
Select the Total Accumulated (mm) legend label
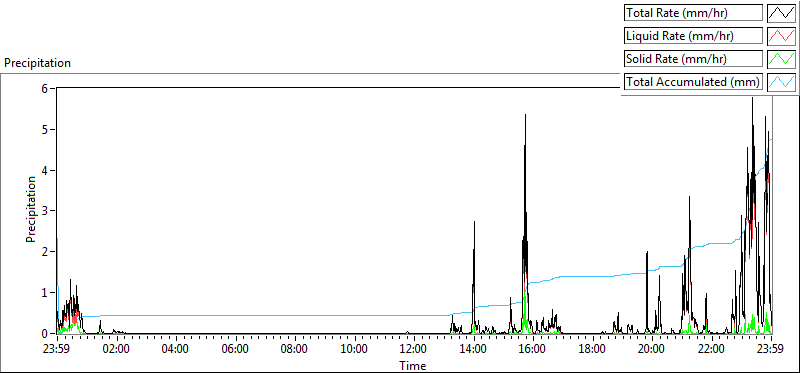[x=693, y=82]
